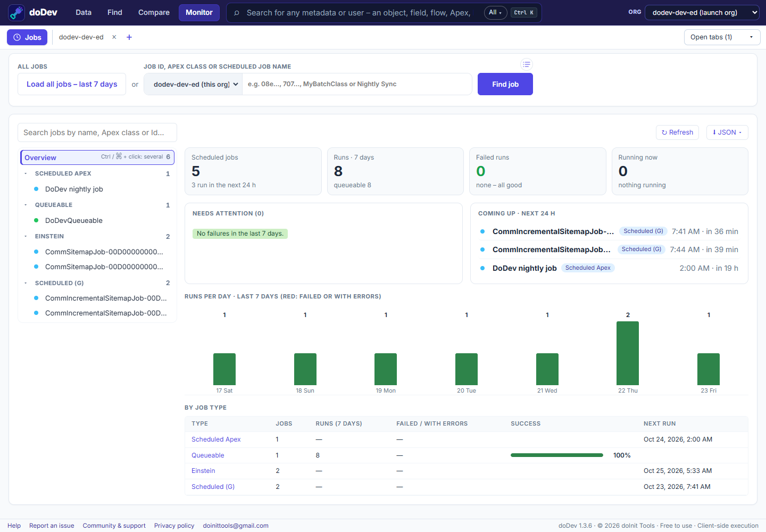Click the list icon above Find job
Image resolution: width=766 pixels, height=532 pixels.
click(527, 64)
